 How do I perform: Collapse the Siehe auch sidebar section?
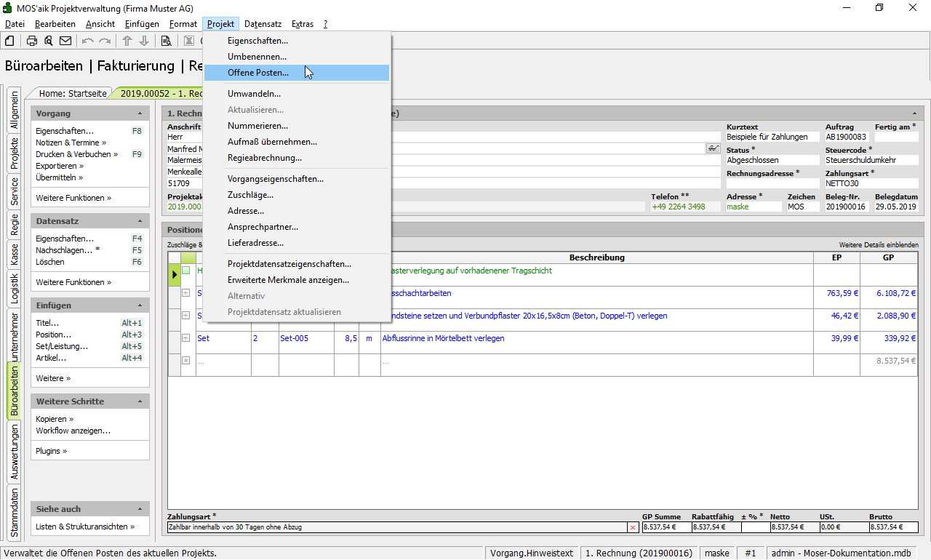click(x=140, y=510)
